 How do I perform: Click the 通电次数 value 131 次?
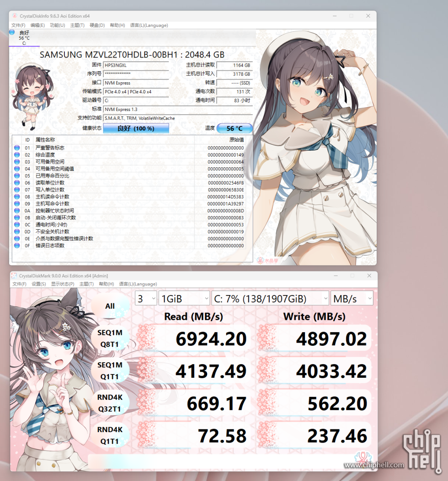click(235, 92)
